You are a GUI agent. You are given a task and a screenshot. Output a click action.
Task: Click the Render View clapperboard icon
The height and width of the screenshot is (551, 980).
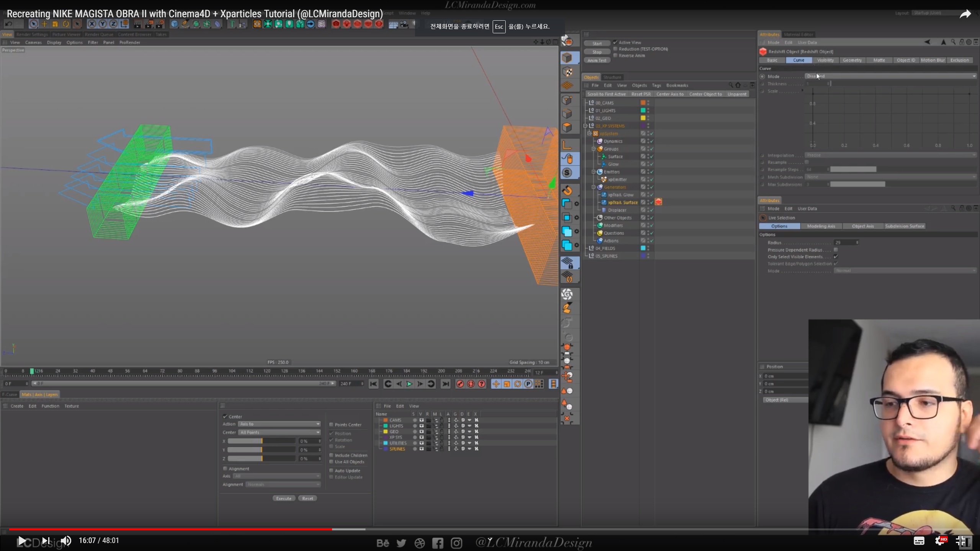[137, 24]
